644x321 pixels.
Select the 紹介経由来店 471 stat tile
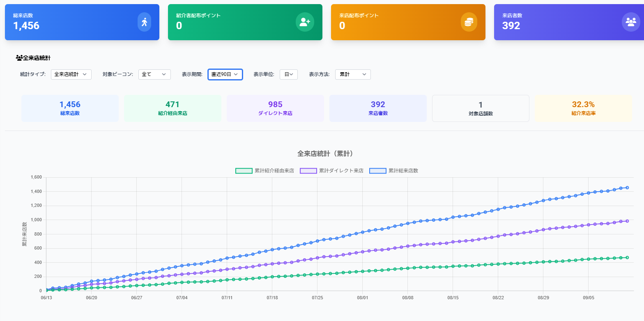(172, 108)
